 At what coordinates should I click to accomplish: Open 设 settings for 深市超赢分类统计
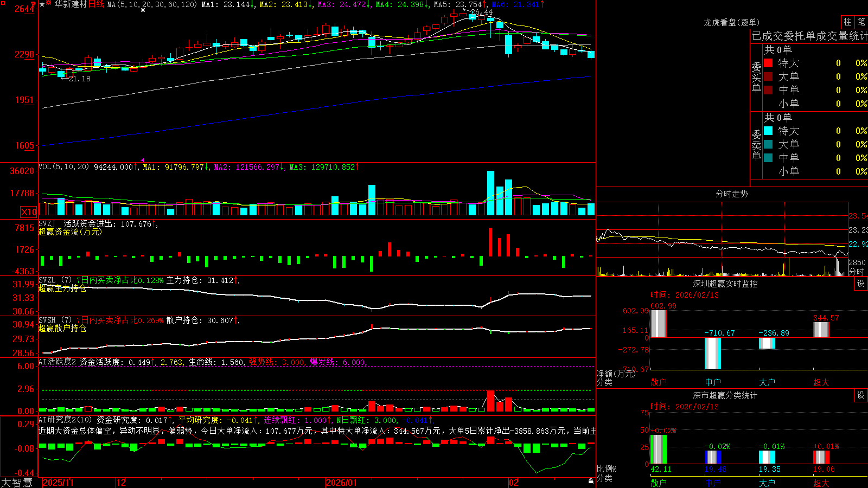(861, 395)
